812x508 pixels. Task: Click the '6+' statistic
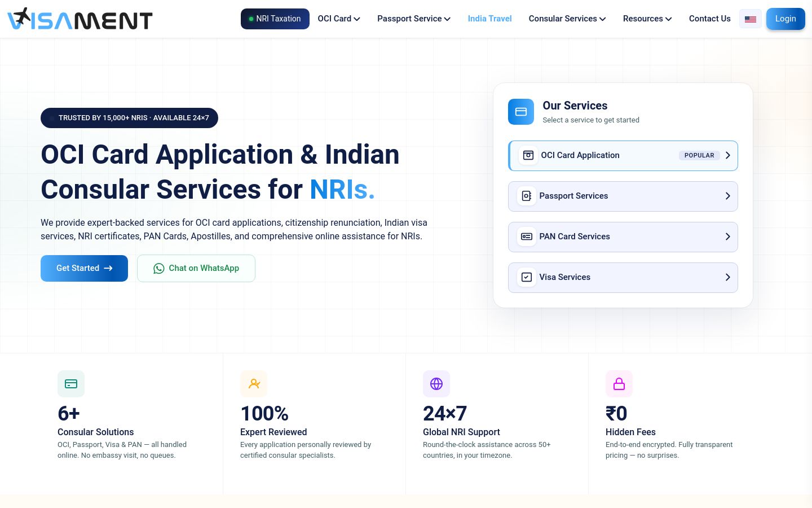pyautogui.click(x=69, y=414)
